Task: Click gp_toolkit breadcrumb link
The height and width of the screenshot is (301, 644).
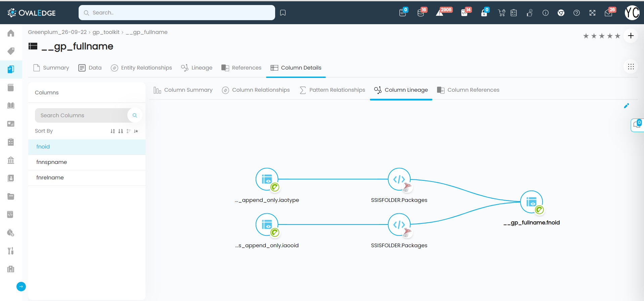Action: [106, 32]
